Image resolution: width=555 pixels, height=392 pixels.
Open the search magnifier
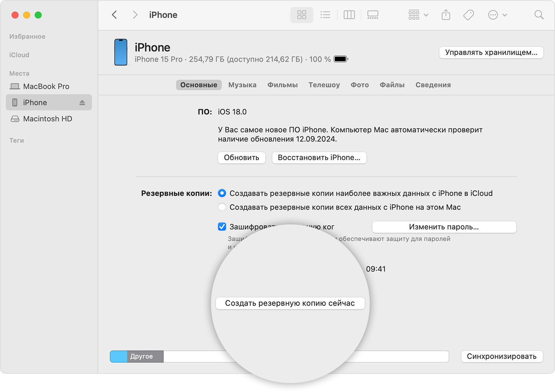(x=539, y=15)
